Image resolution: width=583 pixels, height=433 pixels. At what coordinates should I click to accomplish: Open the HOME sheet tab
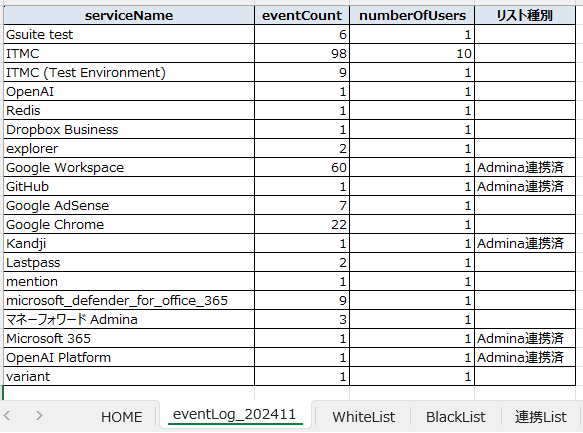(122, 417)
